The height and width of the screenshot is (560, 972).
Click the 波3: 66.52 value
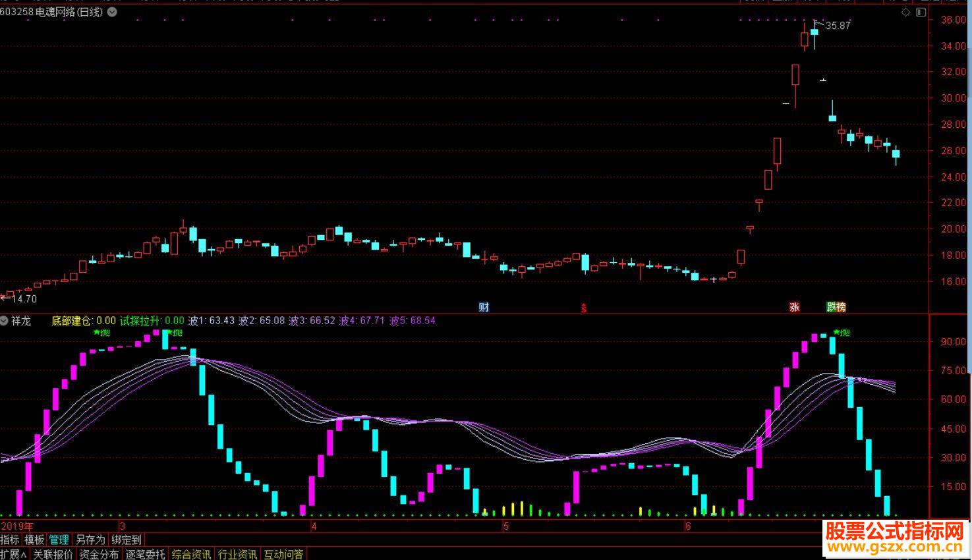(x=312, y=321)
